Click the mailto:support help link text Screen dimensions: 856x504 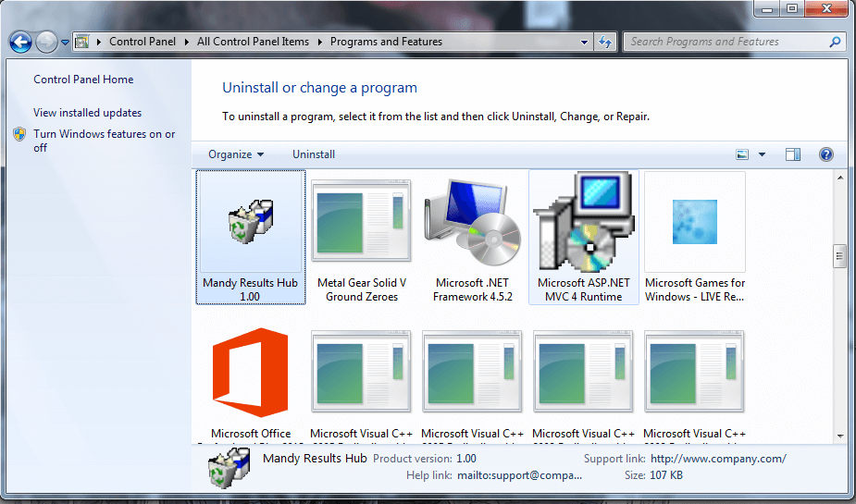coord(520,475)
